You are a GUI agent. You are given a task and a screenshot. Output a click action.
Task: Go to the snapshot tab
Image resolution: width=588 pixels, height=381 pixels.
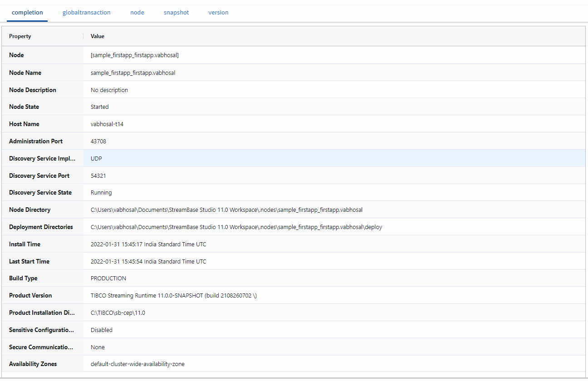click(176, 13)
